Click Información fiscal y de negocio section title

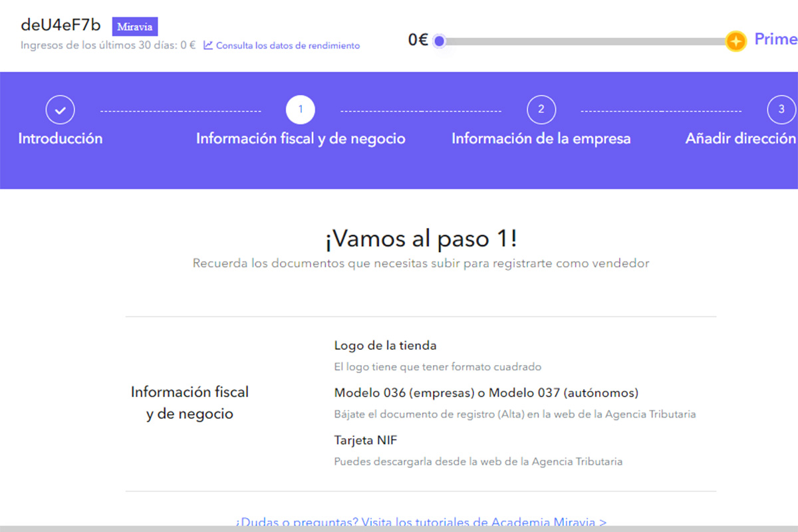190,403
